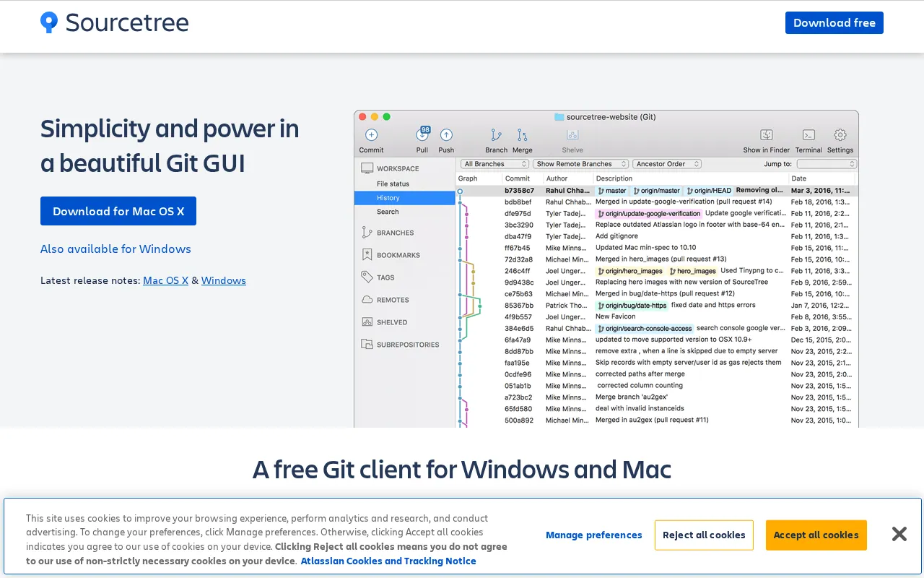Select commit 3bc3290 Replace outdated Atlassian logo
The image size is (924, 578).
pyautogui.click(x=657, y=225)
